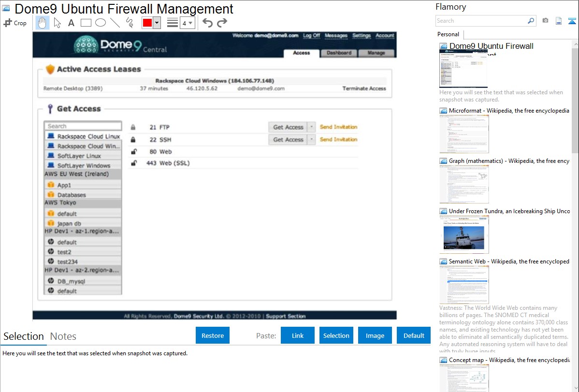Click the Paste Default button
The height and width of the screenshot is (392, 579).
click(x=414, y=335)
